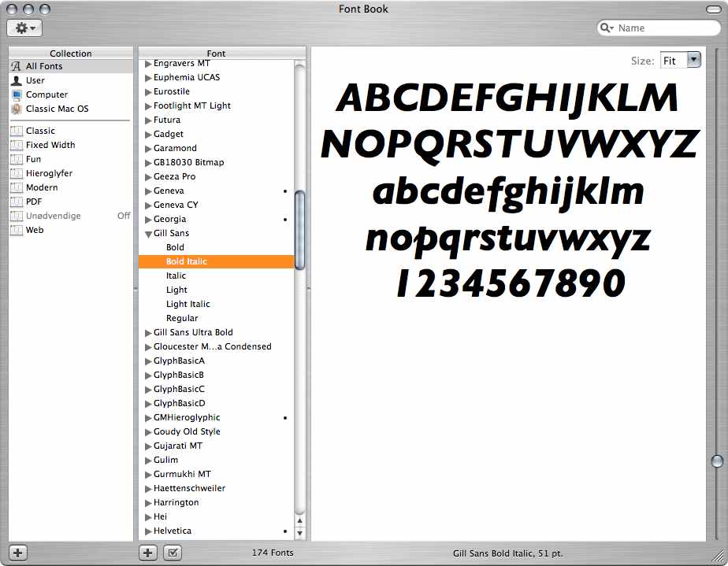This screenshot has width=728, height=566.
Task: Expand the Goudy Old Style family
Action: coord(148,432)
